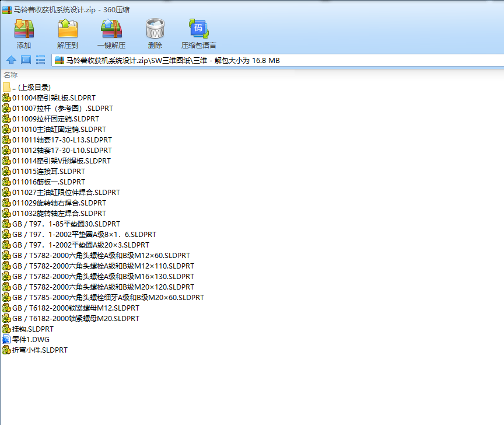Image resolution: width=504 pixels, height=425 pixels.
Task: Select 011029旋转轴右焊合.SLDPRT file
Action: coord(54,203)
